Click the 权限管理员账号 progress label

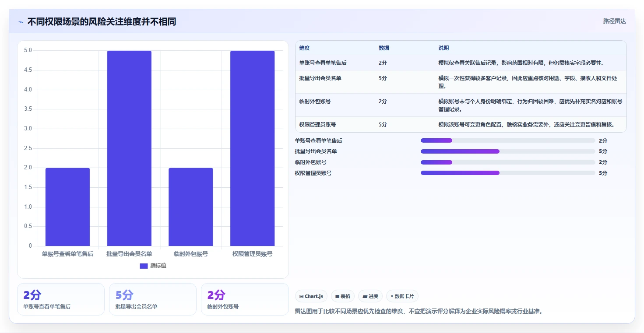click(x=313, y=173)
